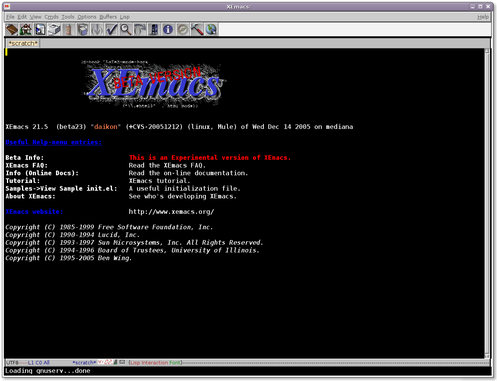Click 'Read the on-line documentation.' text
Image resolution: width=497 pixels, height=381 pixels.
point(188,173)
